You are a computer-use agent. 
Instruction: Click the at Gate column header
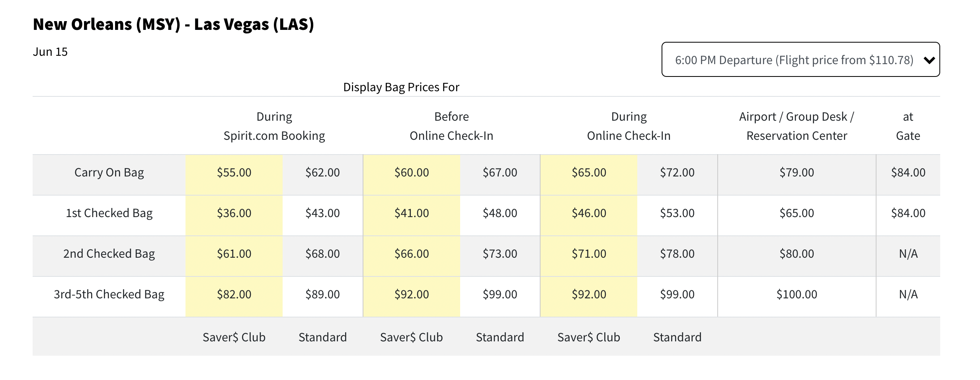(908, 126)
